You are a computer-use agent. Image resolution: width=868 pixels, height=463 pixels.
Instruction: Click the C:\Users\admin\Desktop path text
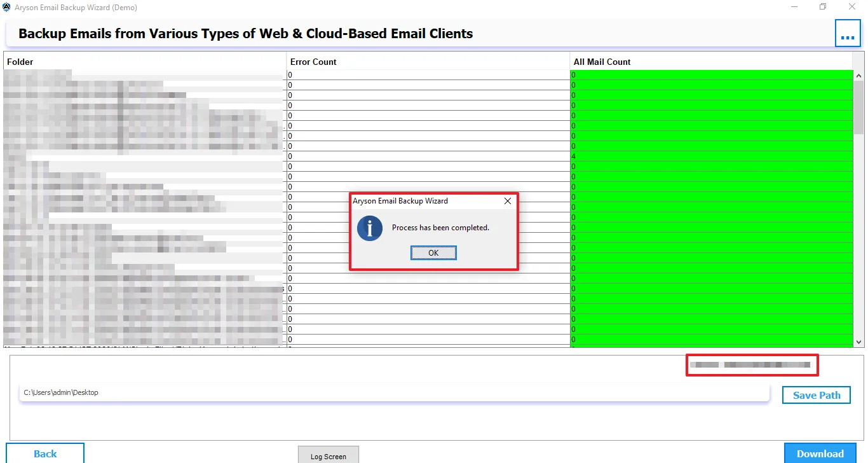[x=60, y=392]
